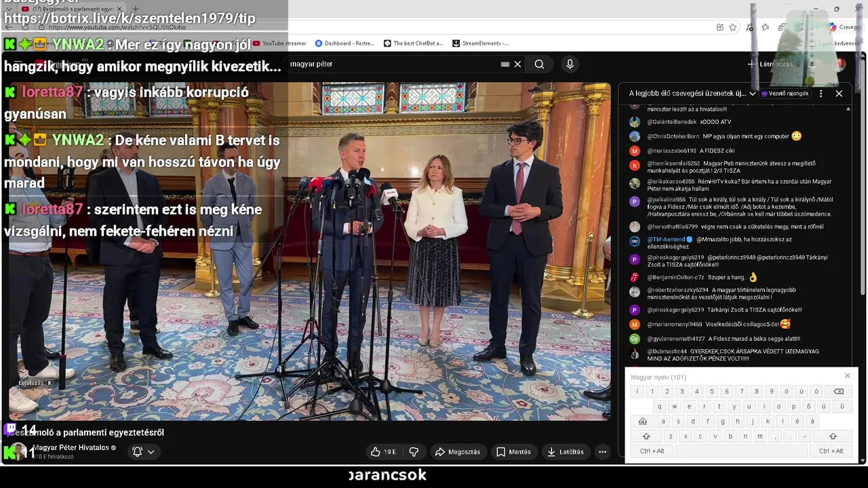
Task: Click chat author @horvathattila6799
Action: tap(672, 226)
